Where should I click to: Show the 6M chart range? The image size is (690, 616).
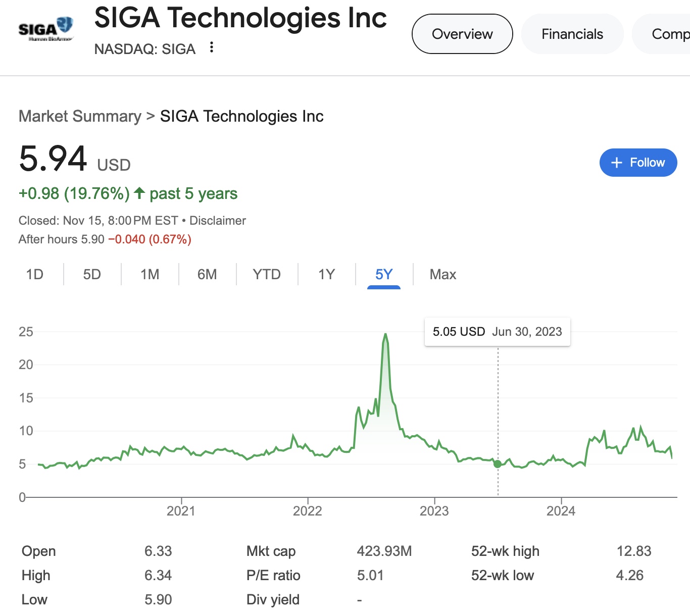[207, 274]
